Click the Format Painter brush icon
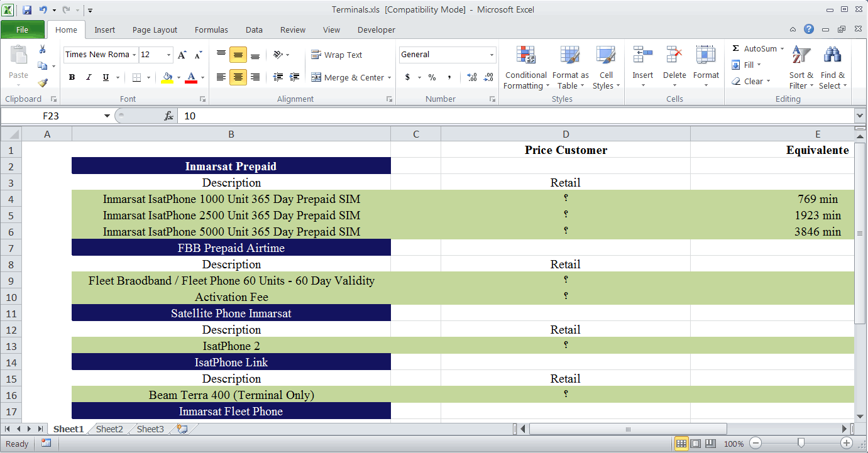Image resolution: width=868 pixels, height=453 pixels. (43, 82)
